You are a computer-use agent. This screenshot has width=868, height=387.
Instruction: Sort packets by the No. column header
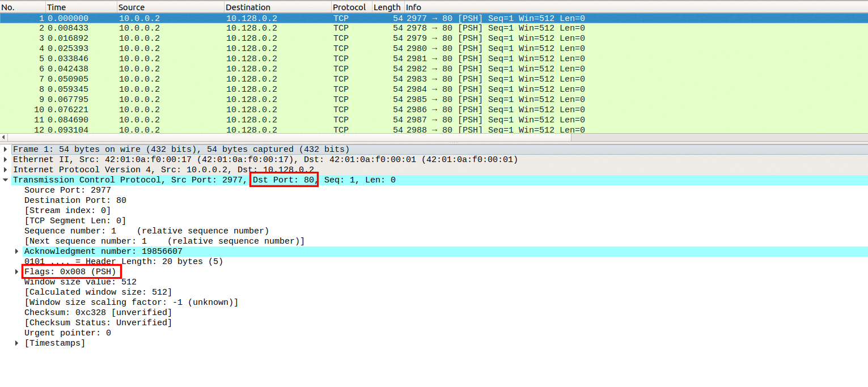[x=23, y=7]
